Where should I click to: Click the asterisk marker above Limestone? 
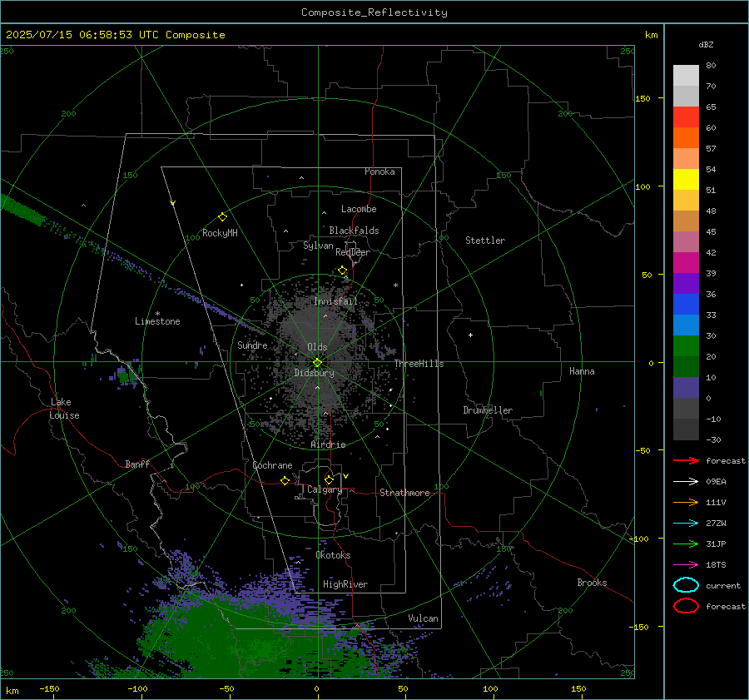pyautogui.click(x=157, y=314)
